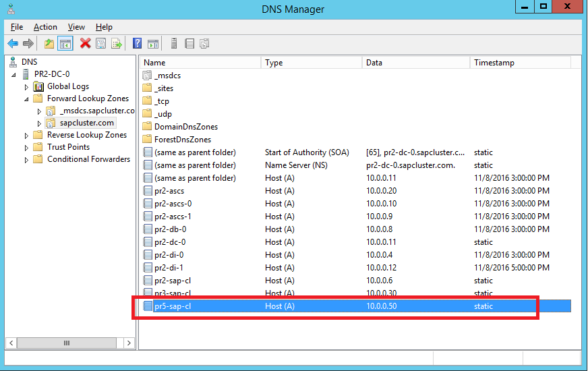Select pr2-sap-cl host record
The width and height of the screenshot is (588, 371).
(357, 280)
